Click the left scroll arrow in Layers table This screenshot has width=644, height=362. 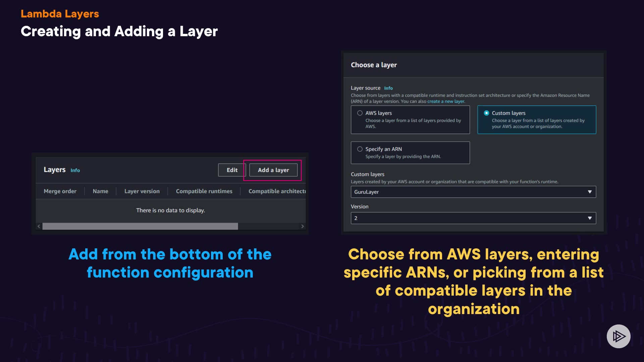click(39, 226)
